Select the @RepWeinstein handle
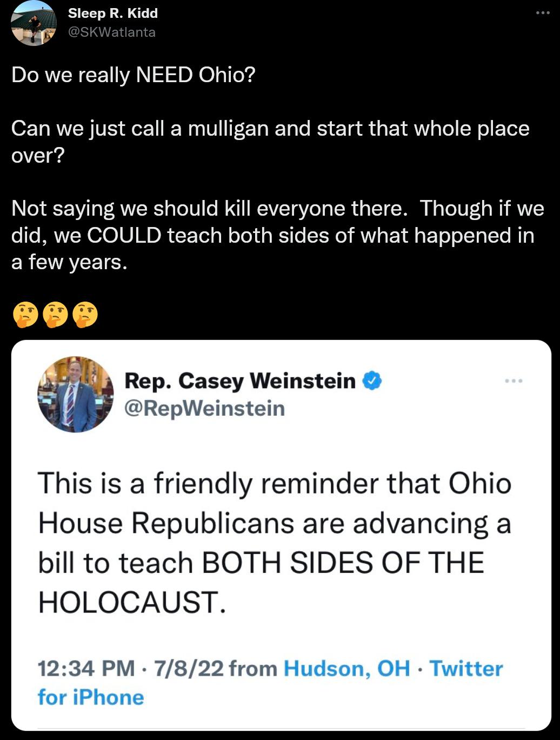 [x=205, y=409]
